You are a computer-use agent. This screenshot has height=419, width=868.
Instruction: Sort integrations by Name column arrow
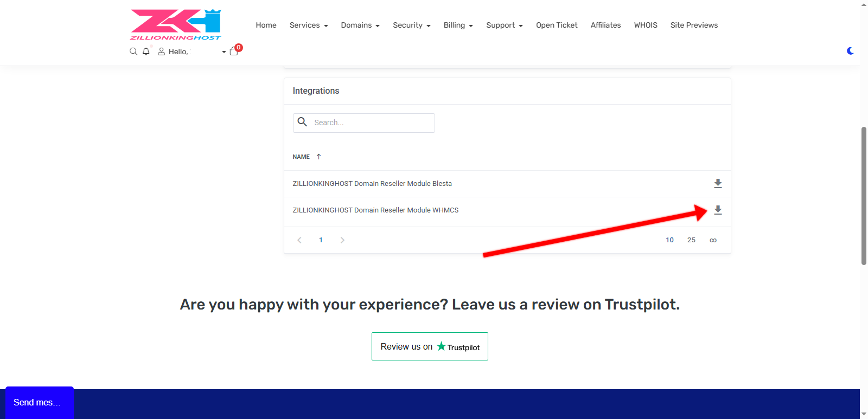(x=318, y=157)
